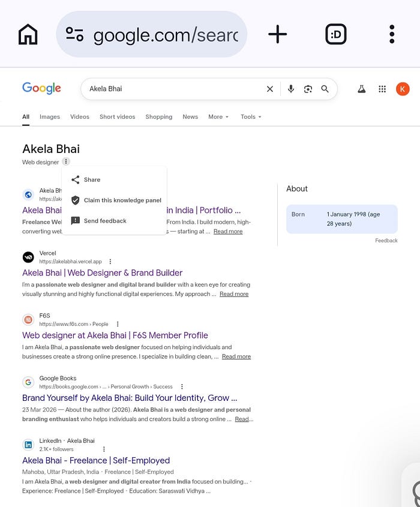The height and width of the screenshot is (507, 420).
Task: Expand the Tools dropdown
Action: [x=251, y=117]
